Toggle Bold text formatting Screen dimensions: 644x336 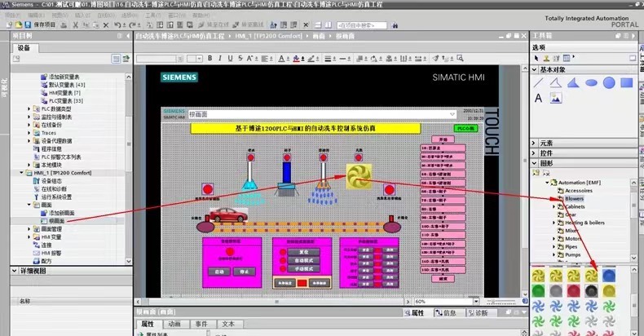[x=210, y=59]
